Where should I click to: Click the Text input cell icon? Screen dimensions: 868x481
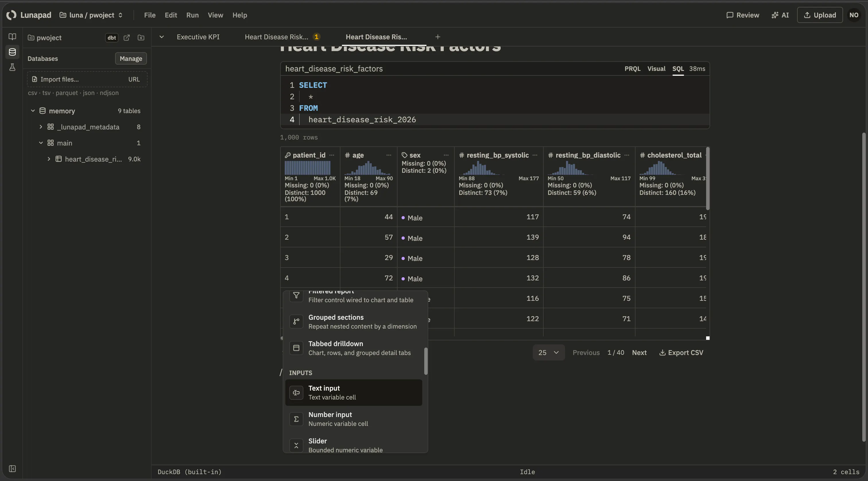click(296, 392)
